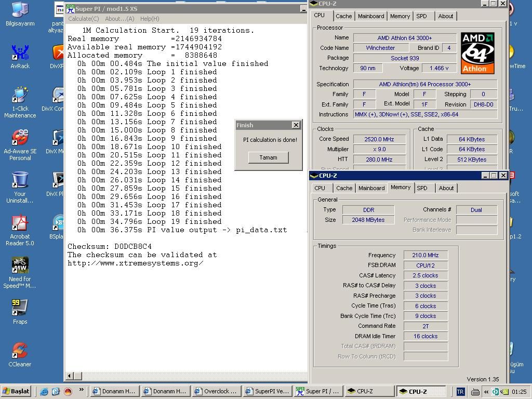Click the teal tray icon beside NVIDIA

[496, 392]
